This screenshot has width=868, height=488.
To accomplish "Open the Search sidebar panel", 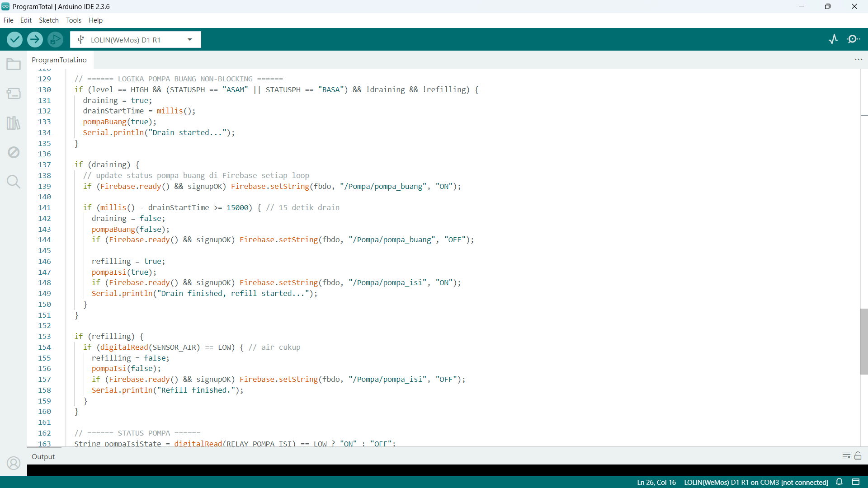I will [14, 182].
